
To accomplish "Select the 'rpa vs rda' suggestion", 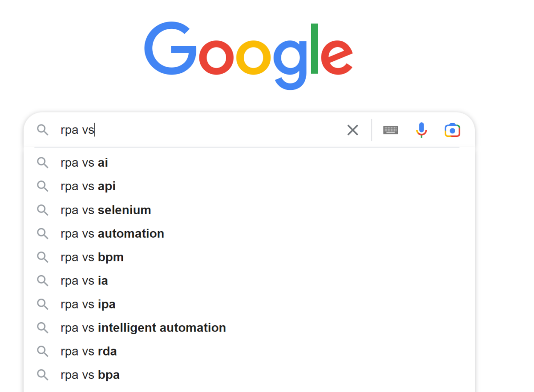I will pyautogui.click(x=89, y=351).
